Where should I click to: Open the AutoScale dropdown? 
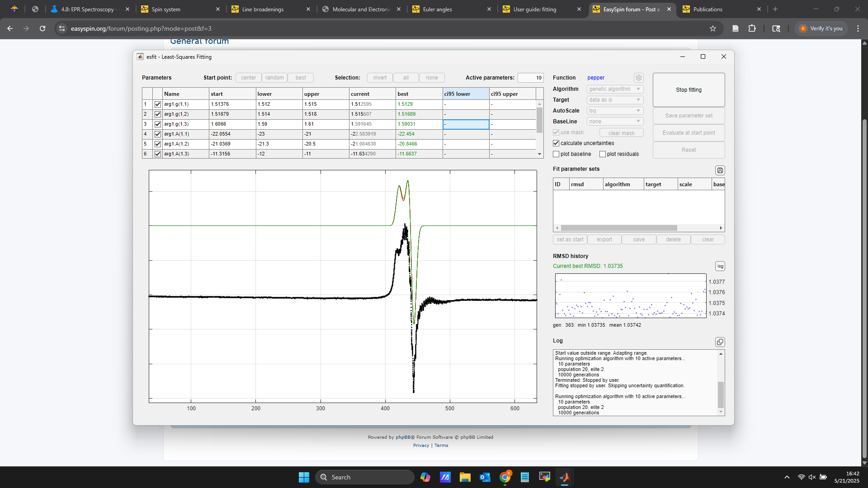point(615,111)
